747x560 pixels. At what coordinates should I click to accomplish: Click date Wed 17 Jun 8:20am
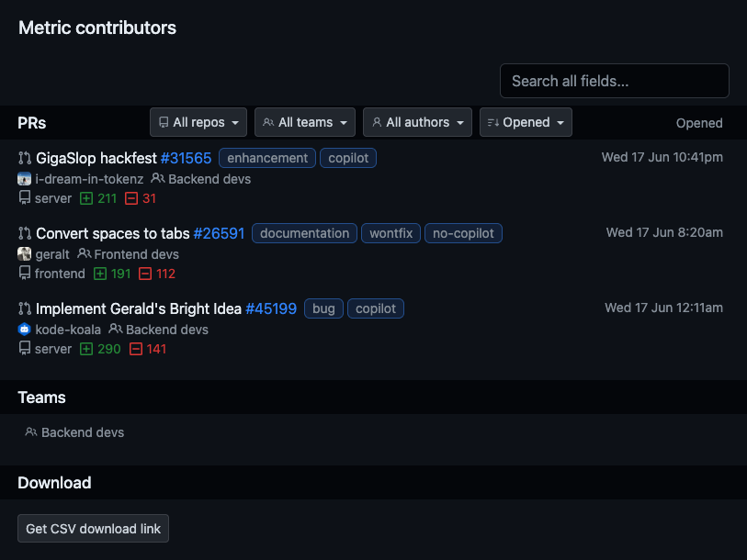click(664, 232)
